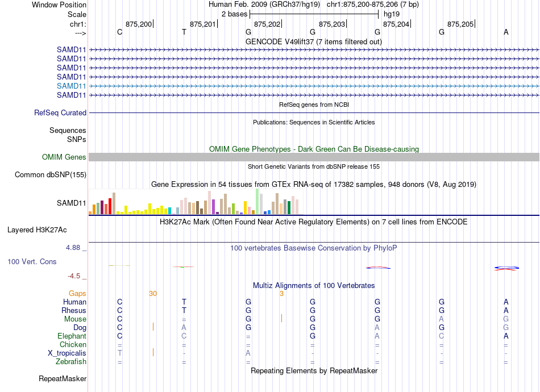Image resolution: width=540 pixels, height=392 pixels.
Task: Click the SNPs track label
Action: [77, 139]
